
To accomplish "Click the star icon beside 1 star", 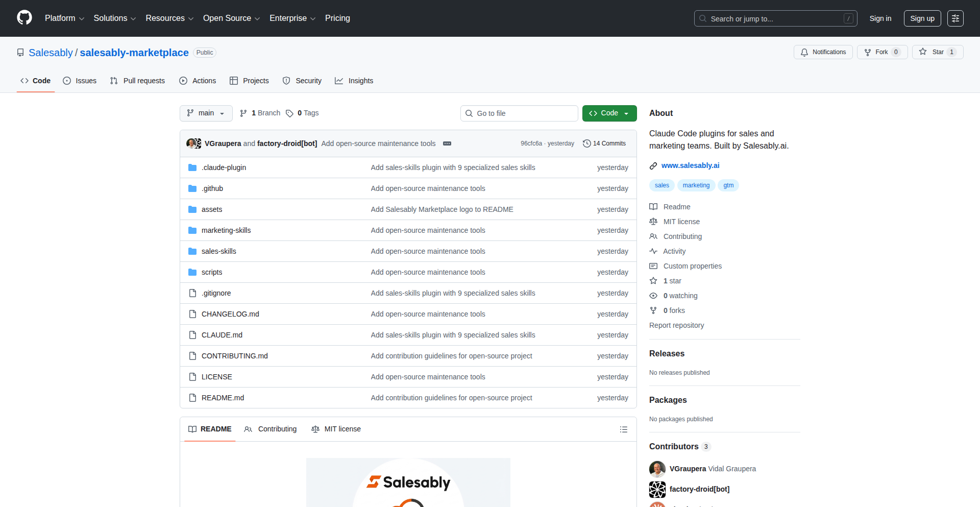I will click(653, 281).
